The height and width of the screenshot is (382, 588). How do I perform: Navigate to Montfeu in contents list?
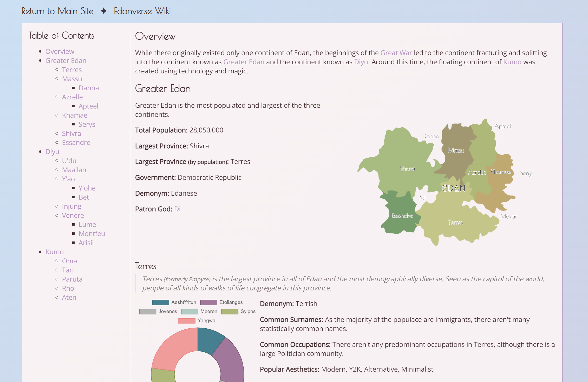[x=92, y=234]
